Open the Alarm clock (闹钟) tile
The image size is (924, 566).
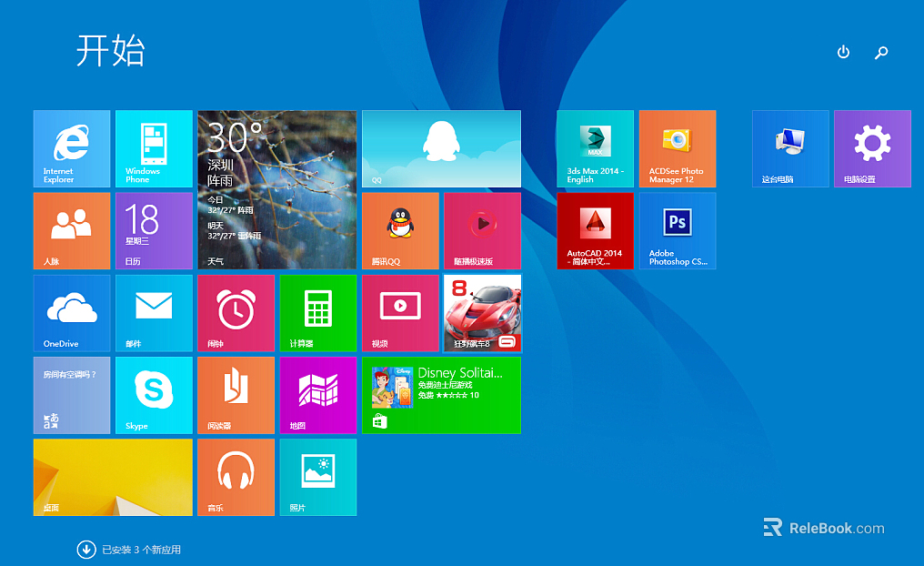[236, 313]
